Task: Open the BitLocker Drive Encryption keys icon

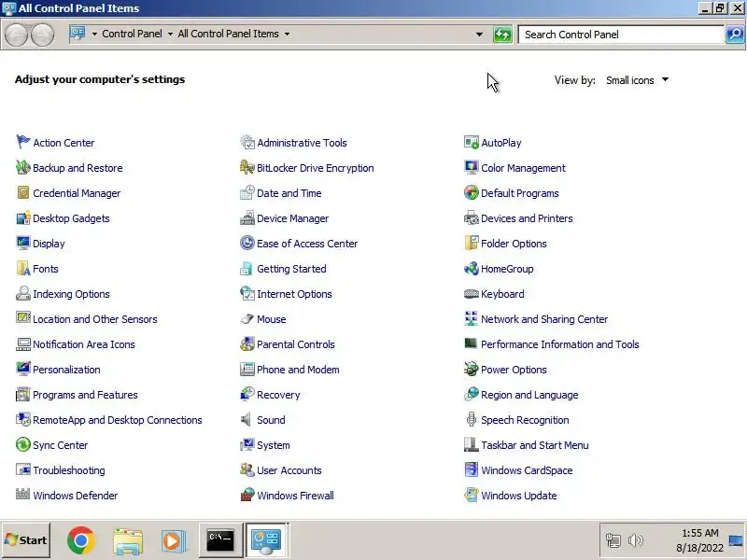Action: pos(247,167)
